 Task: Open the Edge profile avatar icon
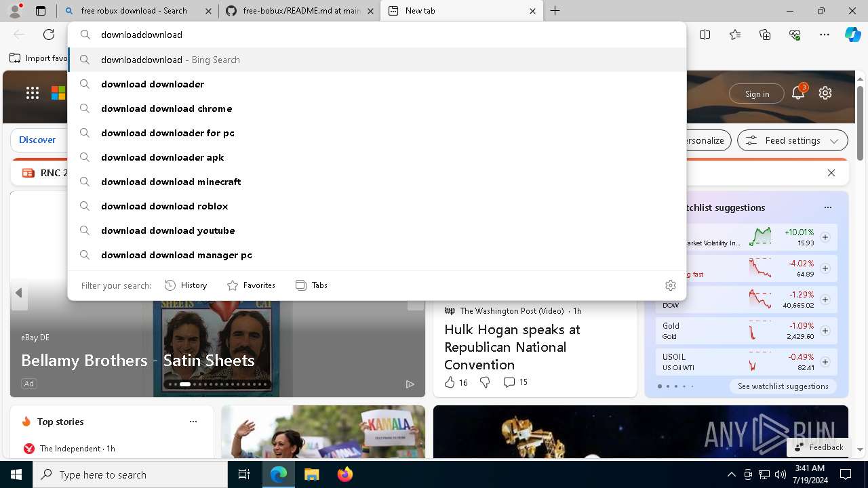coord(15,11)
